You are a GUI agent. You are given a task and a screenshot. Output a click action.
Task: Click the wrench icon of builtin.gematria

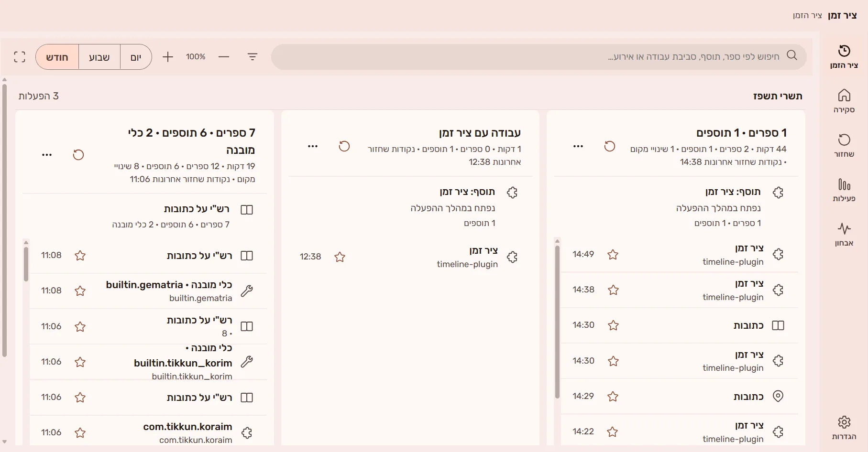click(247, 291)
